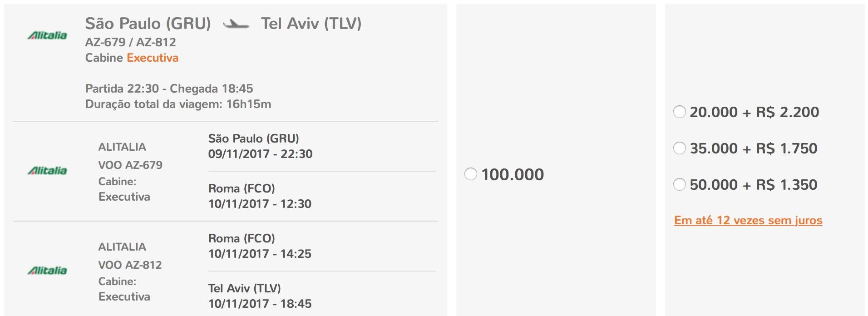The width and height of the screenshot is (868, 316).
Task: Click the orange Executiva cabin label
Action: [x=153, y=58]
